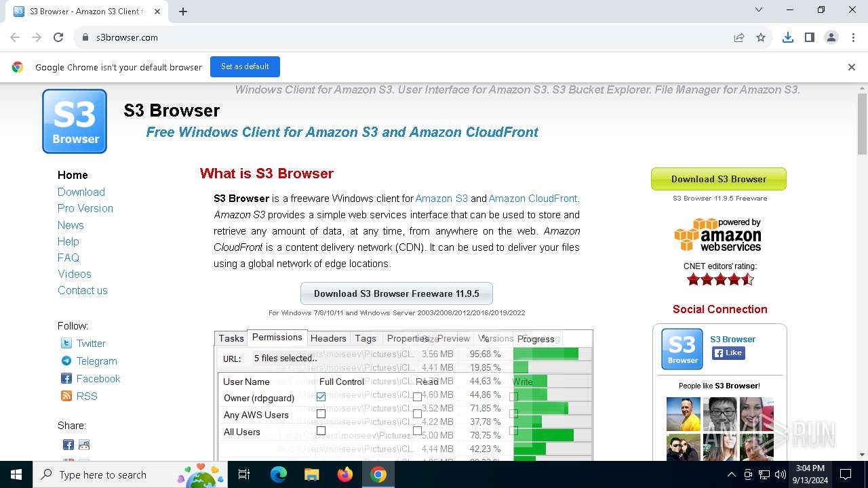Click the S3 Browser logo in the page header

click(x=75, y=121)
